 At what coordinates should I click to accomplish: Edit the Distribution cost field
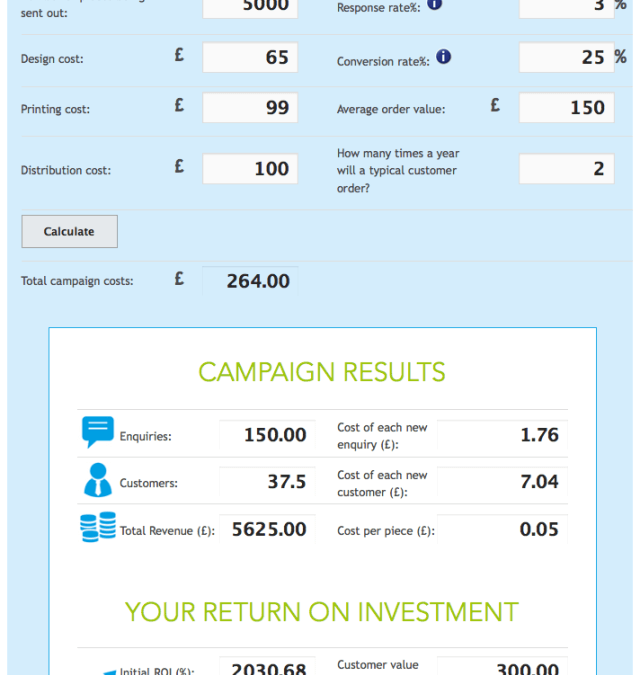(x=250, y=169)
